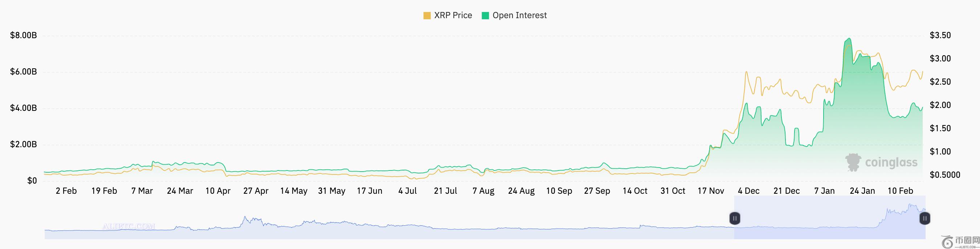Click the coinglass watermark text

click(x=891, y=163)
